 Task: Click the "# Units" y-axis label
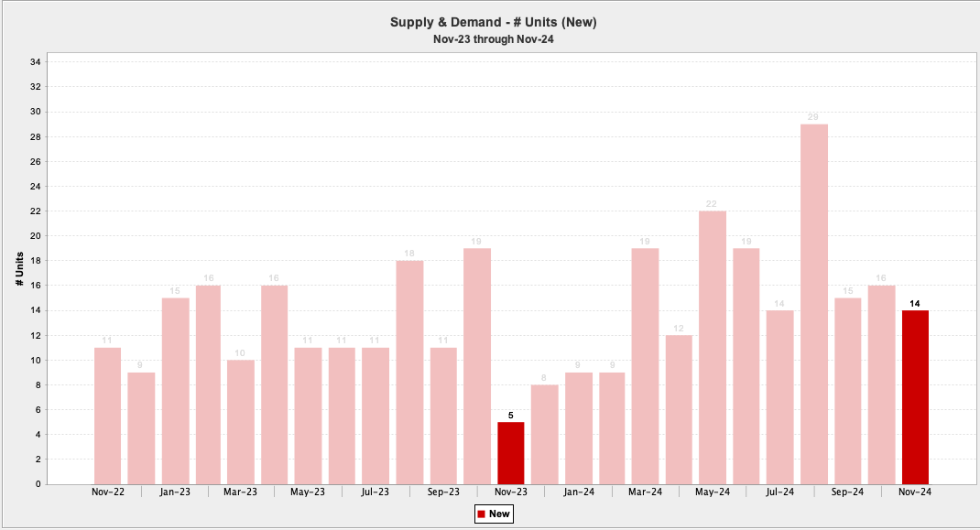pos(19,270)
